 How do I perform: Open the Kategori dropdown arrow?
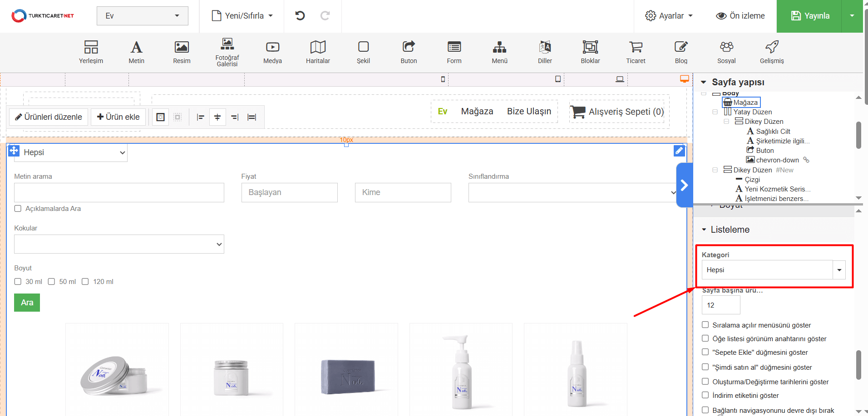839,270
